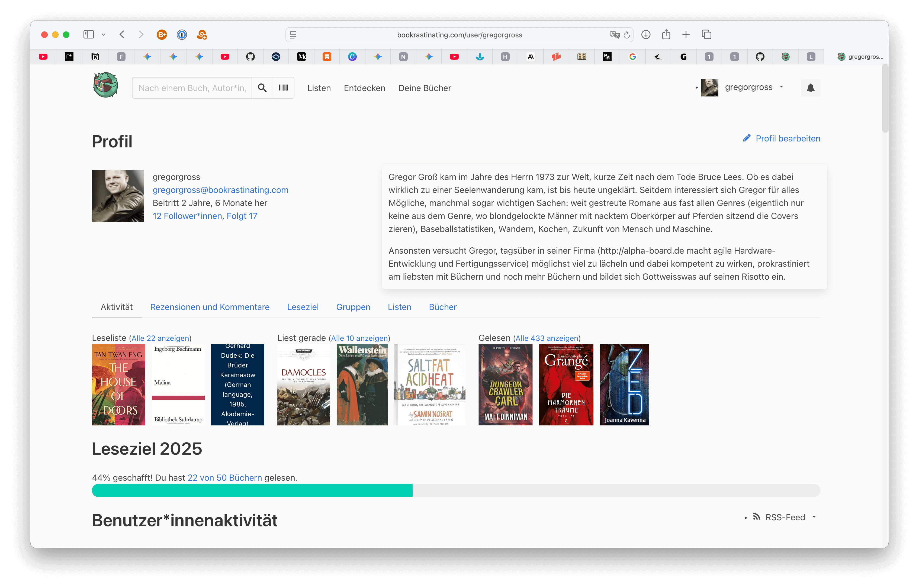Switch to the orange bookmark icon tab
Image resolution: width=919 pixels, height=588 pixels.
click(327, 57)
